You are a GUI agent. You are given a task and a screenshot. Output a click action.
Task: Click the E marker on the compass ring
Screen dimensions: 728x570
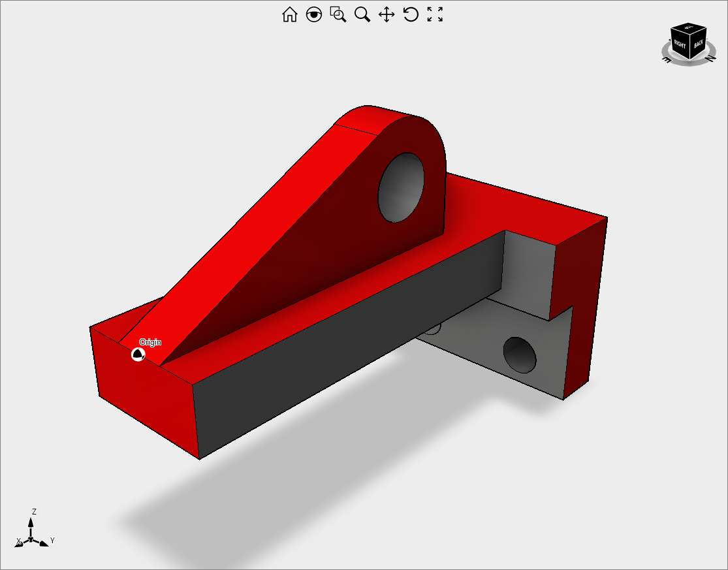coord(667,59)
